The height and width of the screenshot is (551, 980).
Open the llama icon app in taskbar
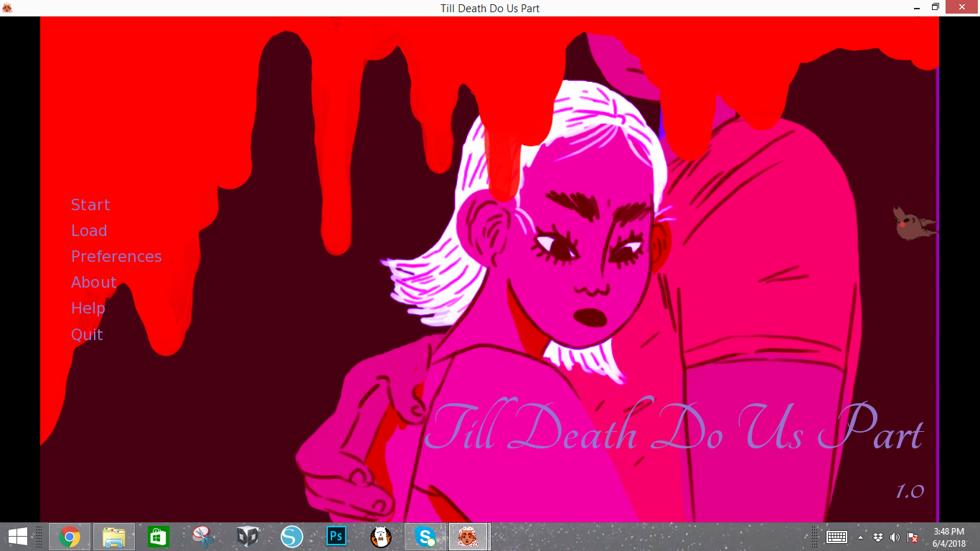[381, 537]
